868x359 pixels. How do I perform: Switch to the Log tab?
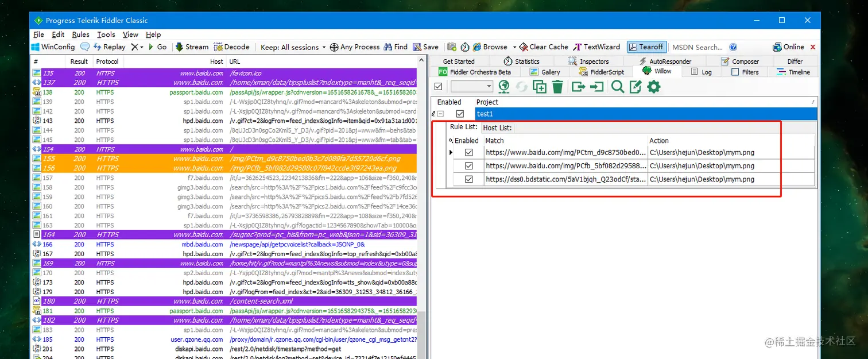click(x=702, y=72)
